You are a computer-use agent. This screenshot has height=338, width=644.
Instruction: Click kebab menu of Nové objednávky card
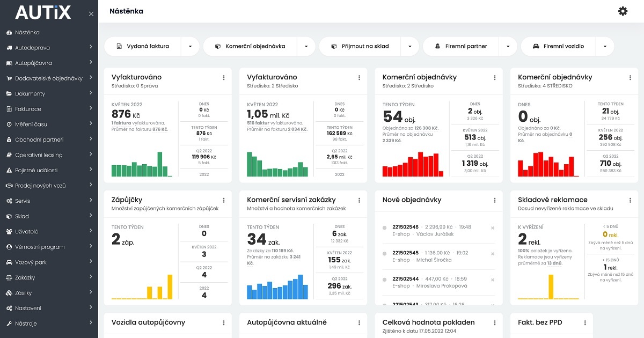click(x=495, y=200)
